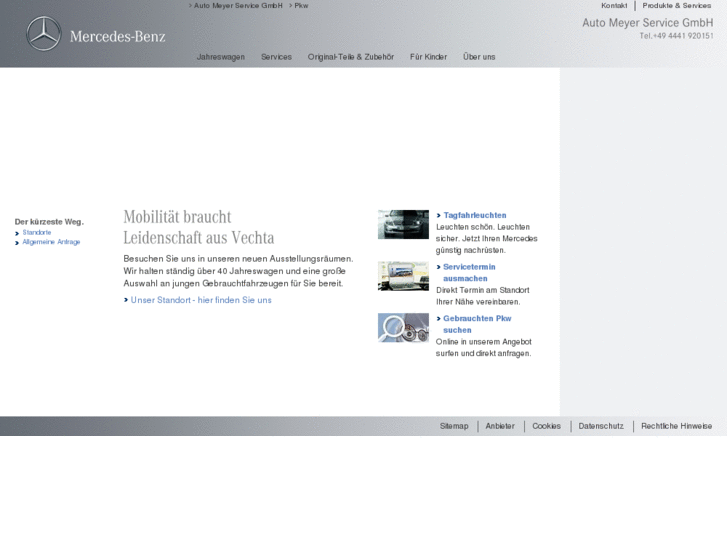Open the Jahreswagen menu

(221, 57)
